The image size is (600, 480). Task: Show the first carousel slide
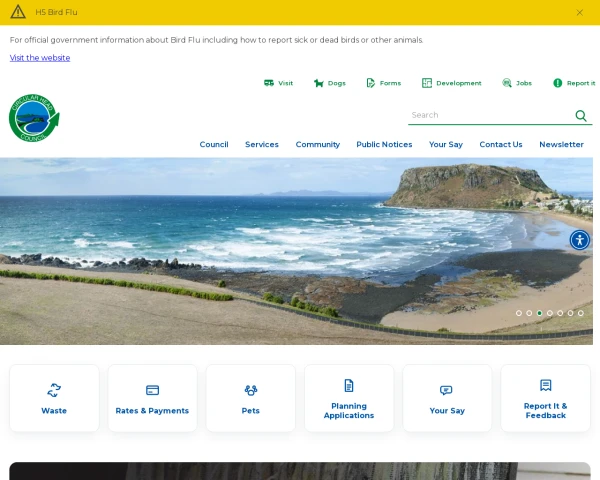pyautogui.click(x=519, y=313)
